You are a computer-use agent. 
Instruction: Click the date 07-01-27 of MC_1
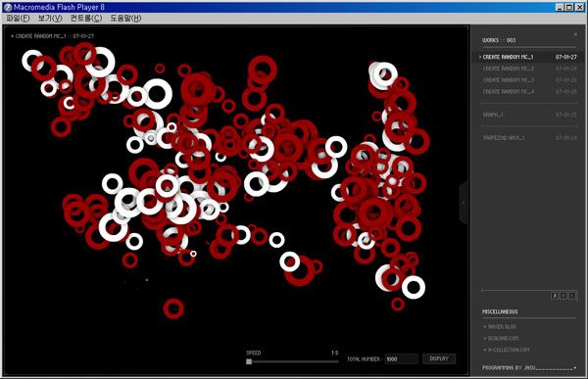tap(566, 57)
